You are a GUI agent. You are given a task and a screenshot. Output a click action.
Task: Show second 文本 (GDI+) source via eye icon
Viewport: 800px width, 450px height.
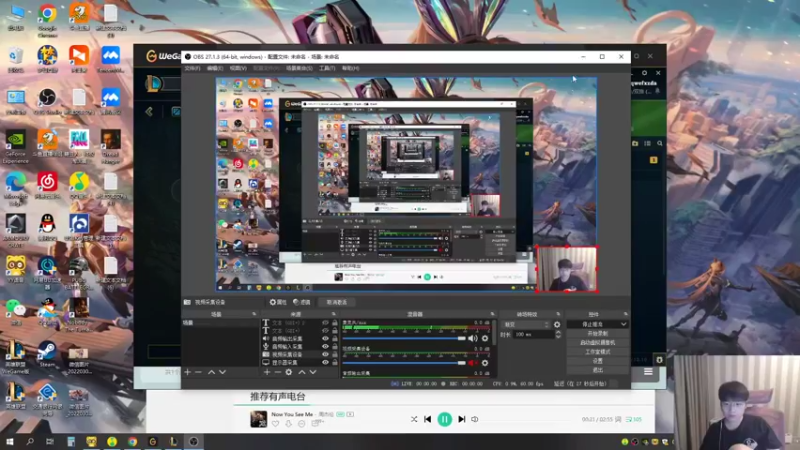(x=325, y=331)
